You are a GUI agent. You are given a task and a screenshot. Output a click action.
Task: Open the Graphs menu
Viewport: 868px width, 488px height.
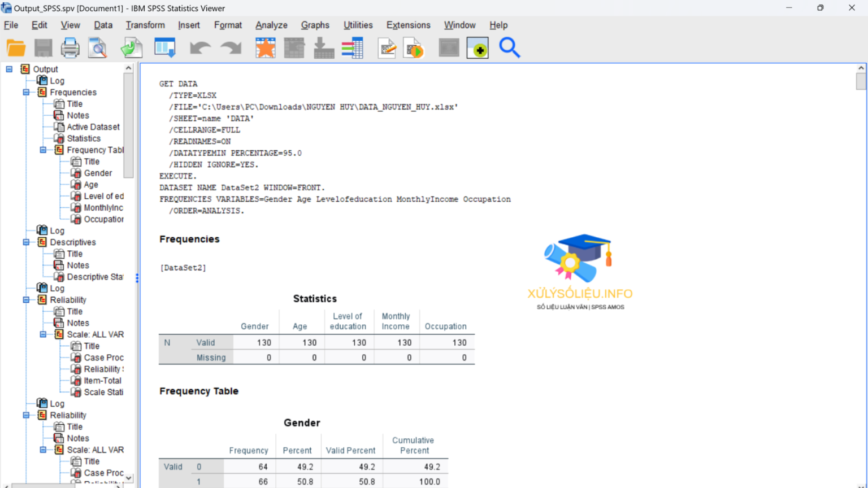point(315,25)
